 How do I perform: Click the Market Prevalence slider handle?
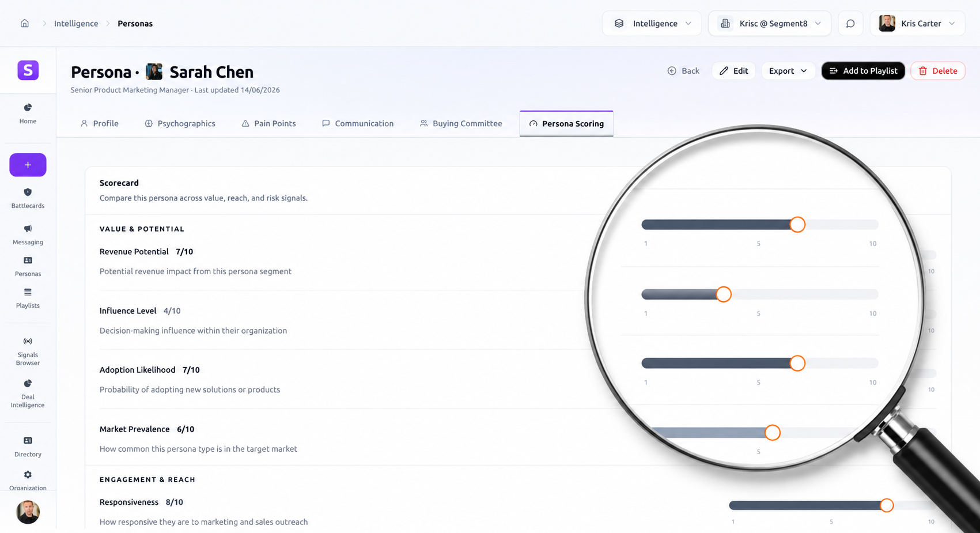point(773,433)
